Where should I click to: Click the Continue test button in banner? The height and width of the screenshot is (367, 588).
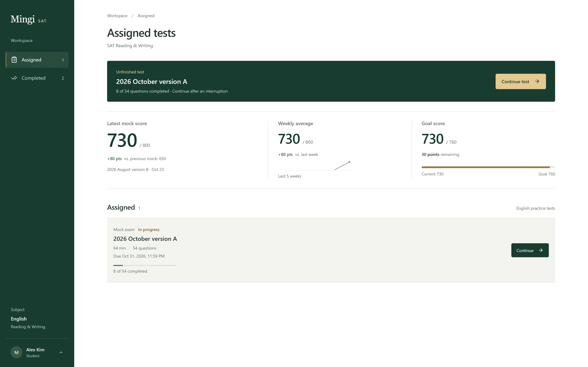(520, 82)
